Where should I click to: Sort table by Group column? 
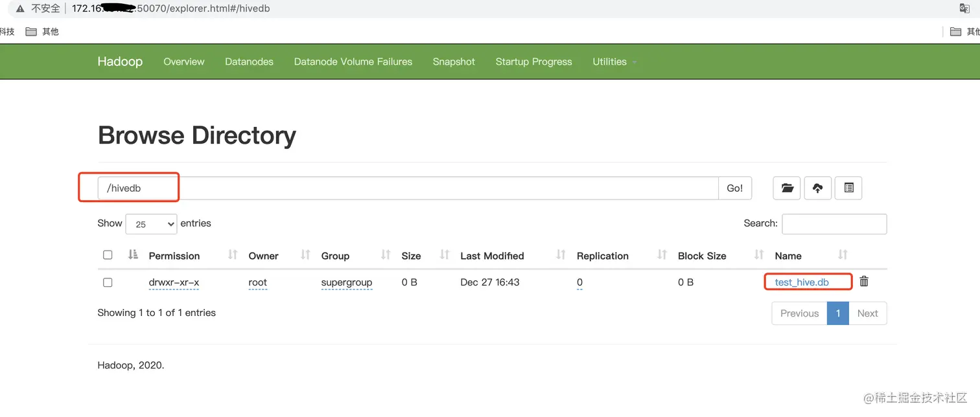(335, 256)
